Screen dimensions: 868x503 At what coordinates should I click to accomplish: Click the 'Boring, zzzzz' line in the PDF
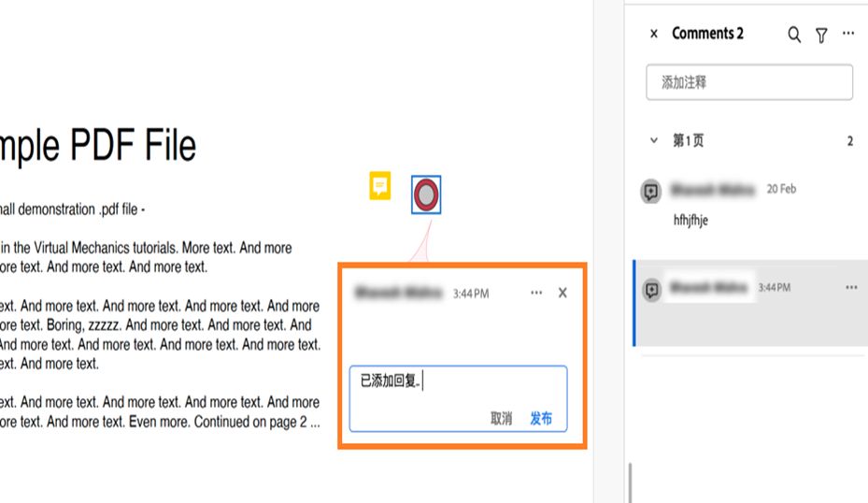point(156,324)
